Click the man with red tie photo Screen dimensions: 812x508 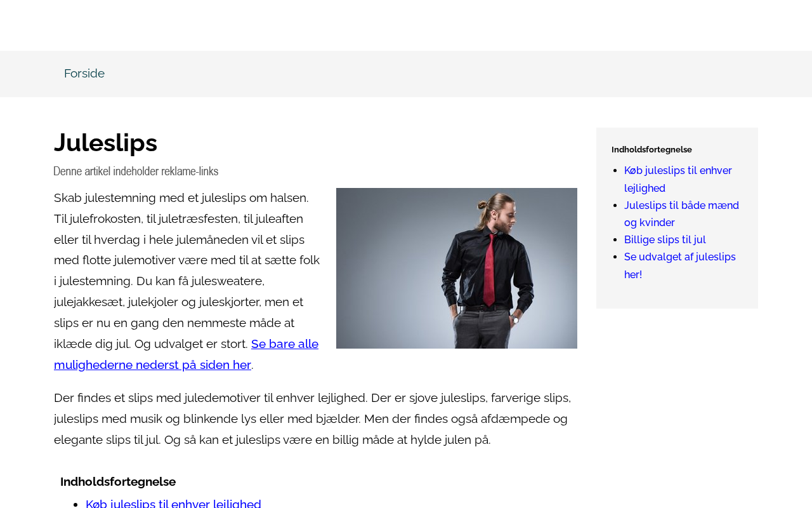tap(457, 268)
